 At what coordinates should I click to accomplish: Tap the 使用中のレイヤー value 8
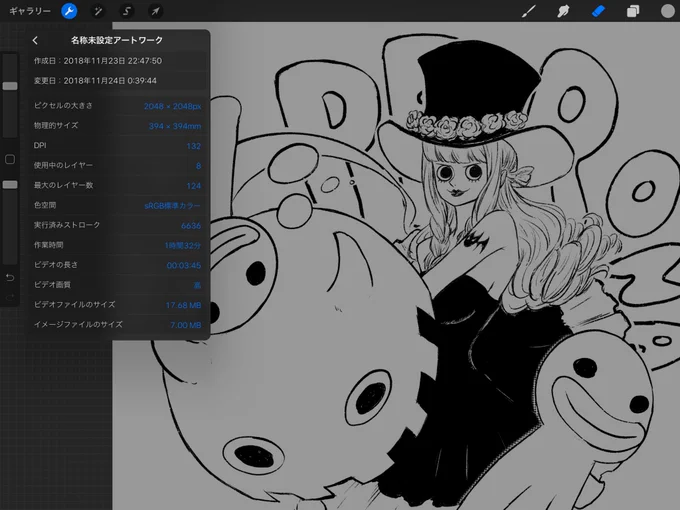[x=198, y=166]
